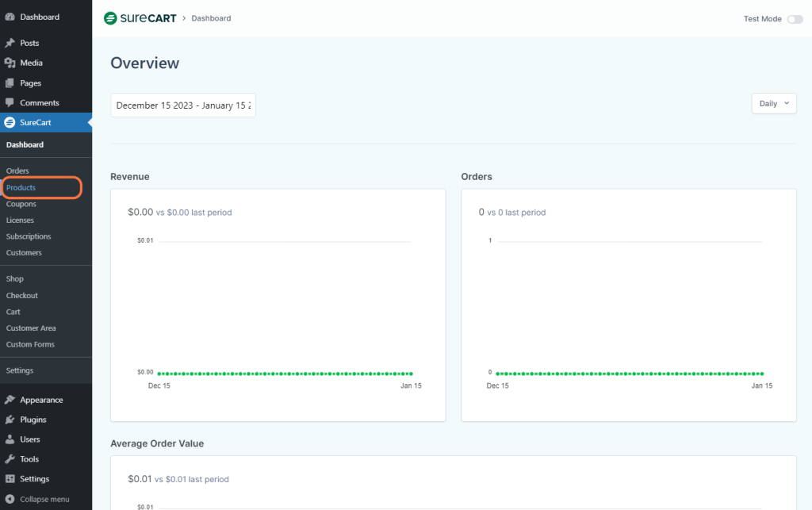Click the date range input field
Image resolution: width=812 pixels, height=510 pixels.
click(183, 105)
